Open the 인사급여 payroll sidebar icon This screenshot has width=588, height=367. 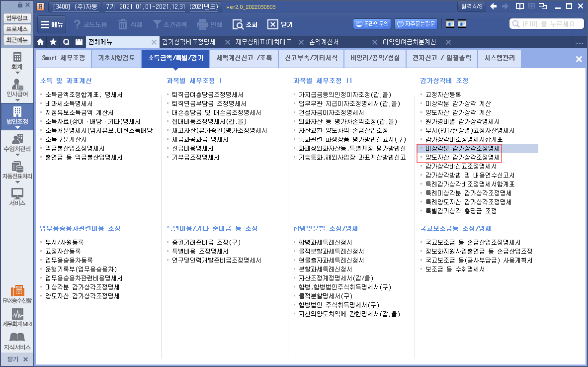tap(17, 87)
